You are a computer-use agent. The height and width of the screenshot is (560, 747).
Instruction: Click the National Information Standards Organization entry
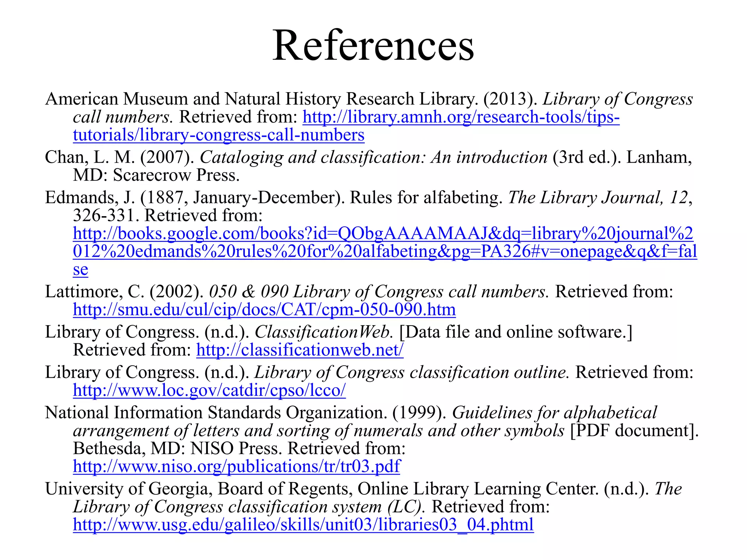pos(372,439)
